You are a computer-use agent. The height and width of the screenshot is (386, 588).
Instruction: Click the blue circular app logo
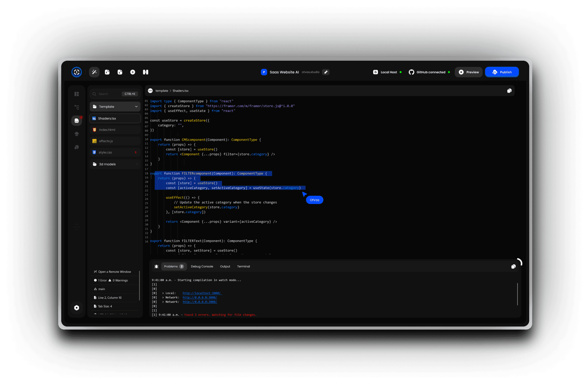[x=77, y=72]
